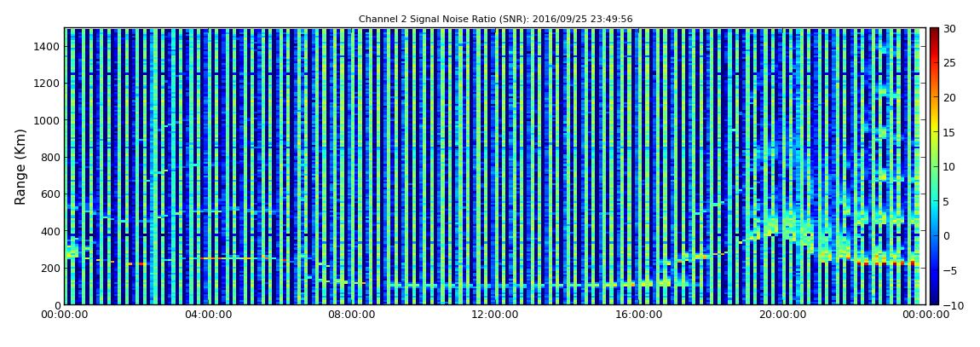This screenshot has width=980, height=347.
Task: Click the colorbar 15 value label
Action: click(x=949, y=132)
